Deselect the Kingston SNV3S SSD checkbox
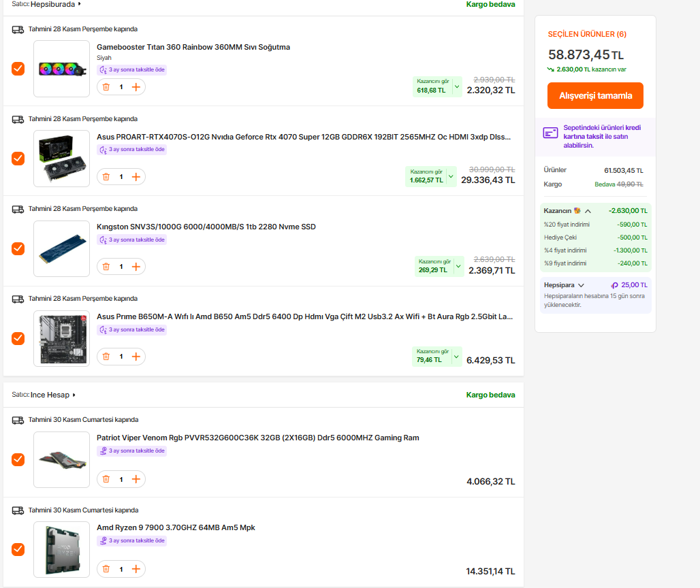Image resolution: width=700 pixels, height=588 pixels. (x=18, y=248)
